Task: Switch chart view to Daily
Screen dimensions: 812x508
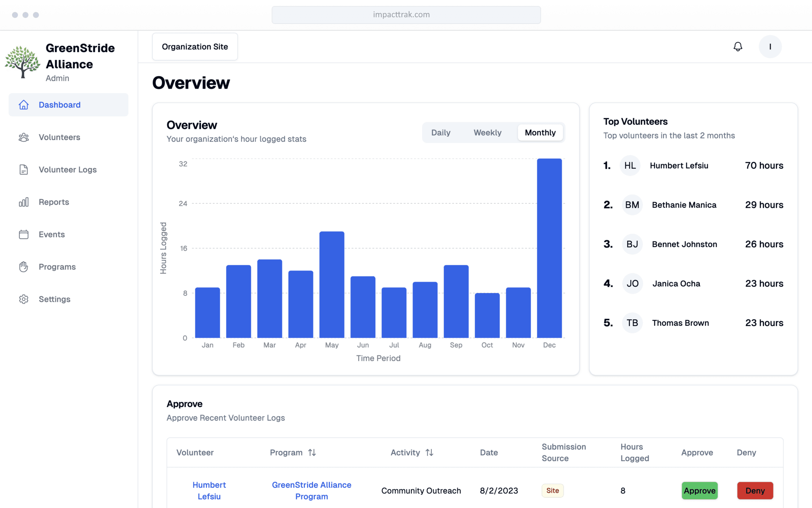Action: (441, 133)
